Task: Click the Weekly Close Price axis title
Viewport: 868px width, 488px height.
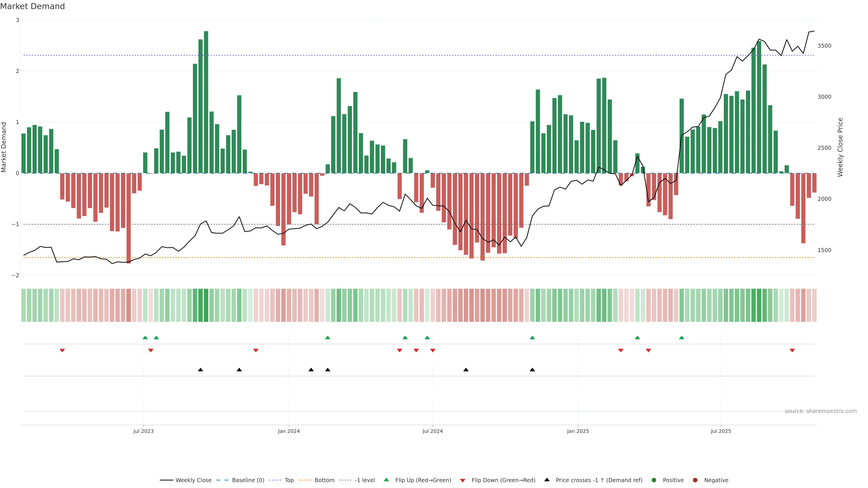Action: [x=840, y=147]
